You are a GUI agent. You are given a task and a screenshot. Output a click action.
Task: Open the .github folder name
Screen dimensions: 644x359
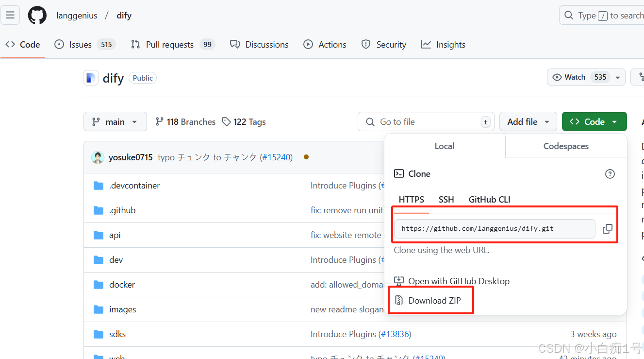122,210
